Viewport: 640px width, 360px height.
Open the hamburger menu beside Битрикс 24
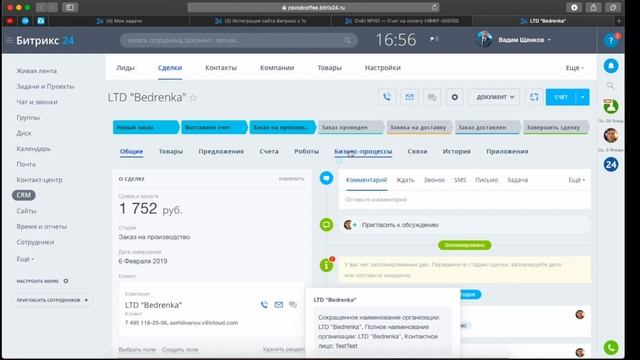pyautogui.click(x=9, y=40)
